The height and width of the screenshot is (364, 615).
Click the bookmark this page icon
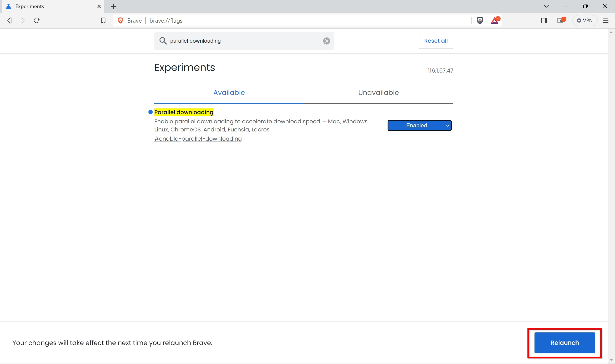[103, 21]
